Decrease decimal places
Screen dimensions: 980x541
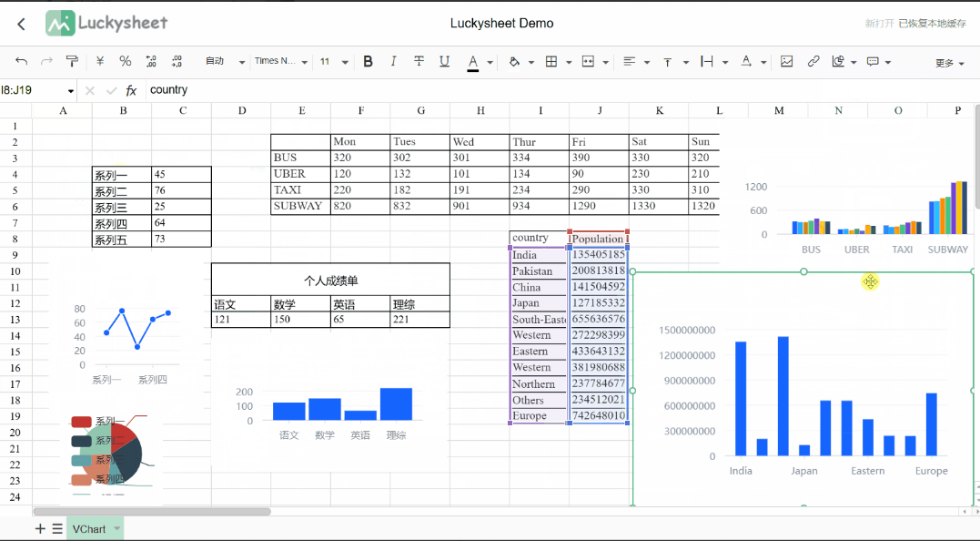pos(151,61)
